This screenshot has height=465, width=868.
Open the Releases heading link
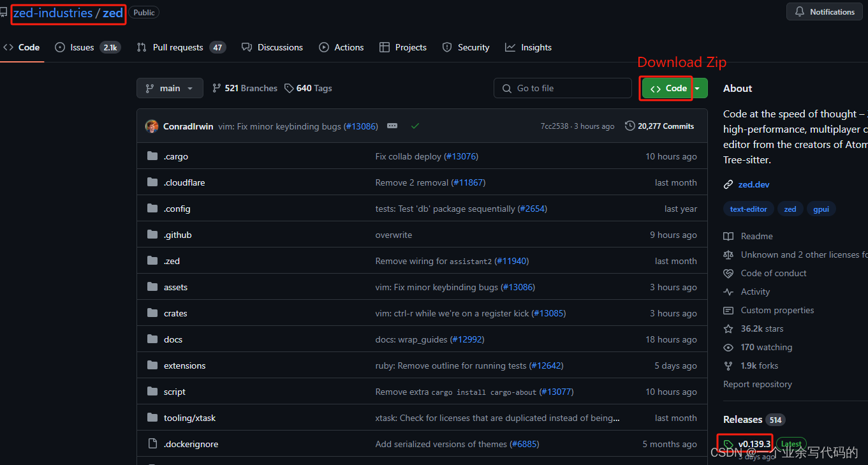[x=743, y=419]
